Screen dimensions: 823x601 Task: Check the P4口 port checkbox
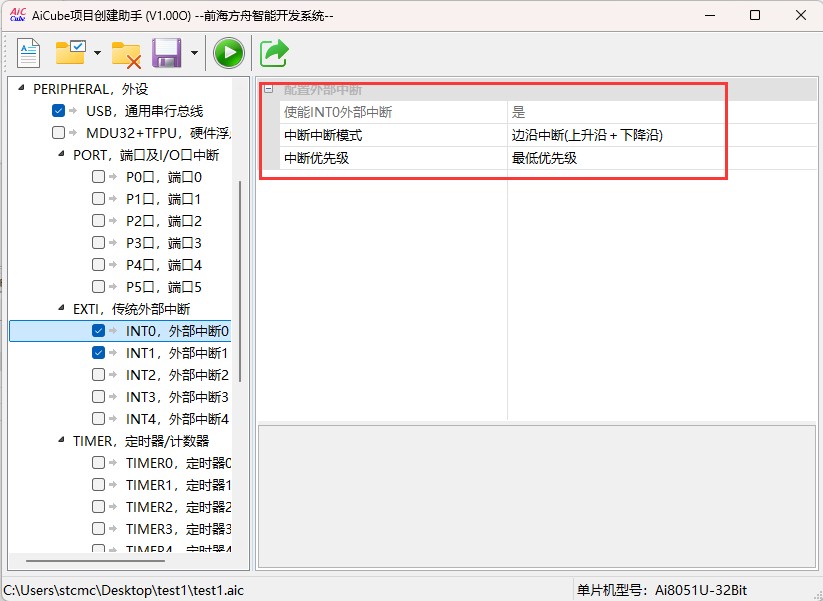tap(98, 265)
